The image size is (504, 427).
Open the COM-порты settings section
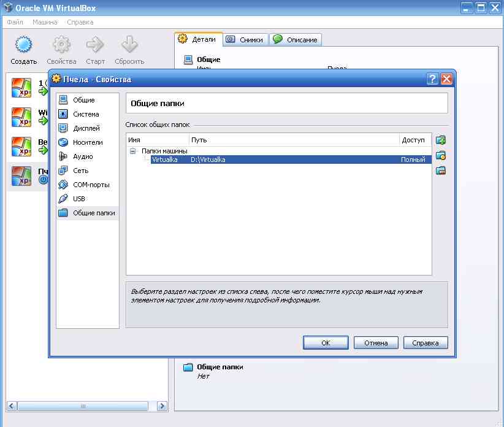tap(88, 185)
